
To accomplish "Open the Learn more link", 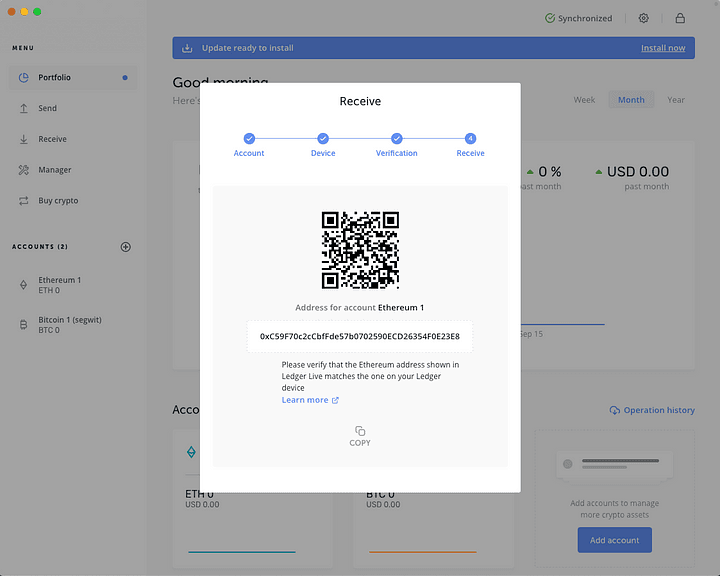I will coord(305,400).
